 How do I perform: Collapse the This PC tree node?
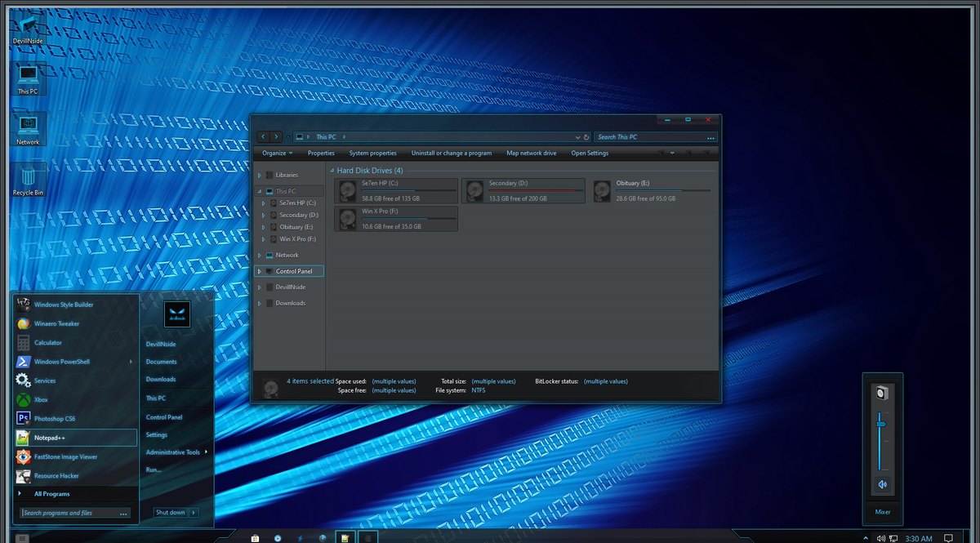pos(260,191)
